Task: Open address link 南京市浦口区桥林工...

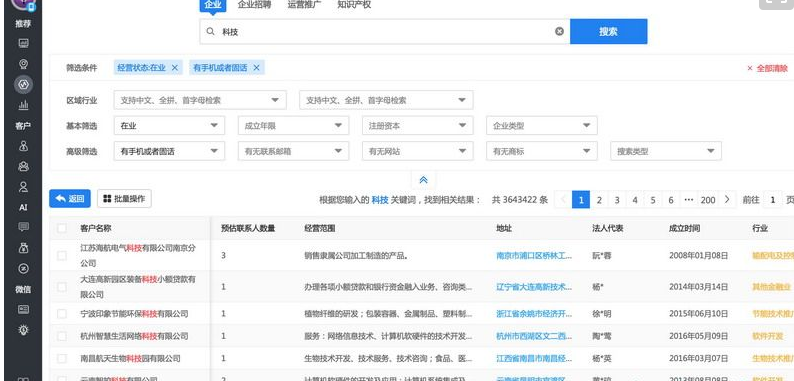Action: point(534,255)
